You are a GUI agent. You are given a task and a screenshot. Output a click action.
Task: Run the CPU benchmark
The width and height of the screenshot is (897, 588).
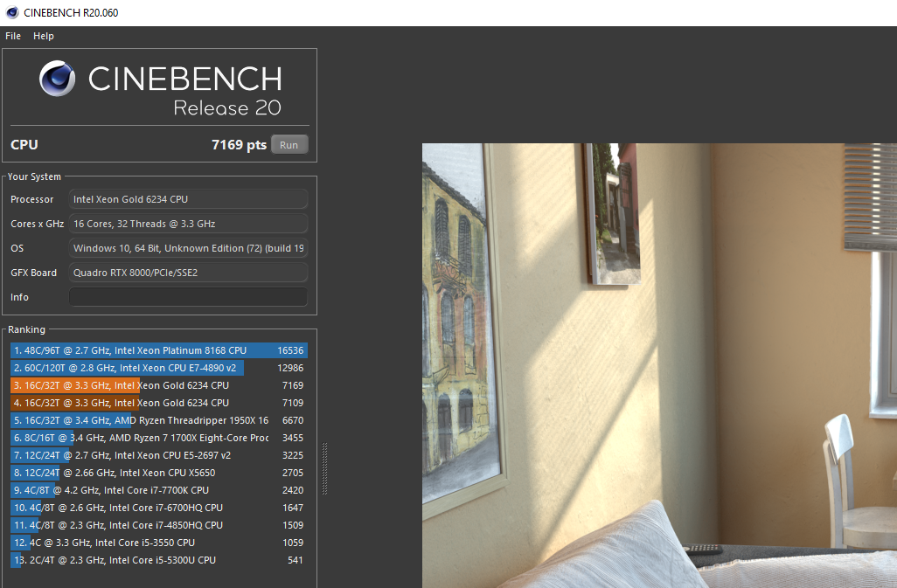[x=289, y=144]
